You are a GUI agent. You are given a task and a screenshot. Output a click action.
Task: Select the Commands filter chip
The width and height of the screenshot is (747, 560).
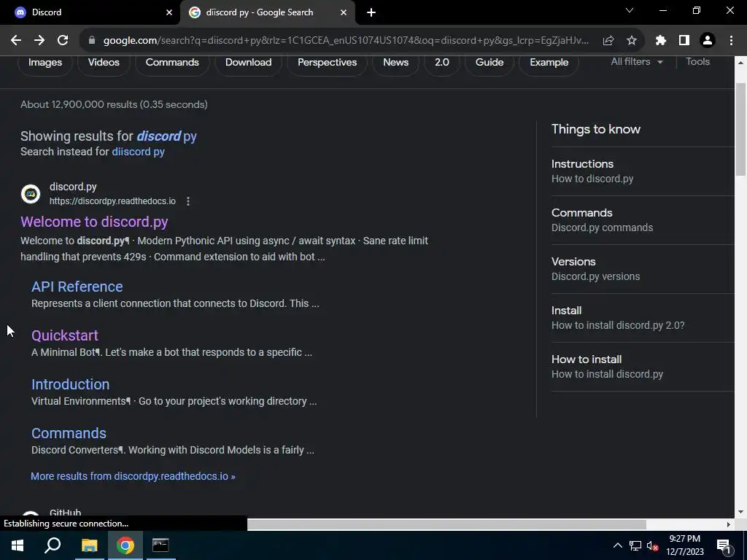click(x=172, y=63)
